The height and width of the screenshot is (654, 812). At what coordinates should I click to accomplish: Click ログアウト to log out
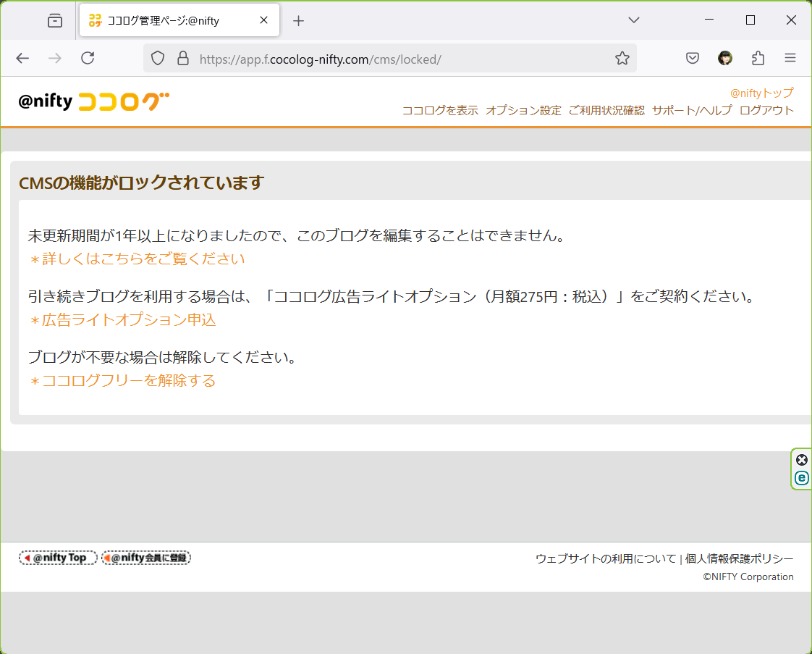[x=766, y=110]
